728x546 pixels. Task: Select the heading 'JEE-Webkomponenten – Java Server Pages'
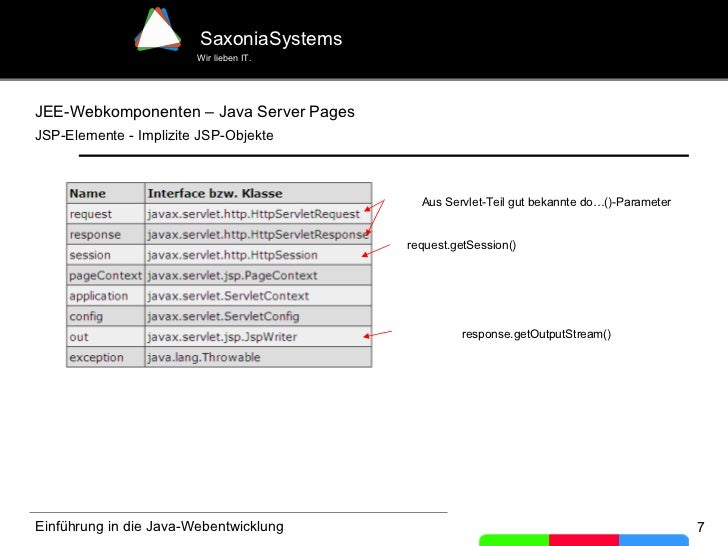pyautogui.click(x=195, y=112)
